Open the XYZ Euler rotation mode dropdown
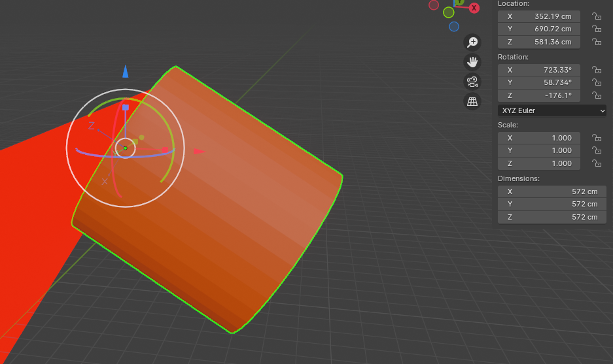613x364 pixels. tap(552, 110)
